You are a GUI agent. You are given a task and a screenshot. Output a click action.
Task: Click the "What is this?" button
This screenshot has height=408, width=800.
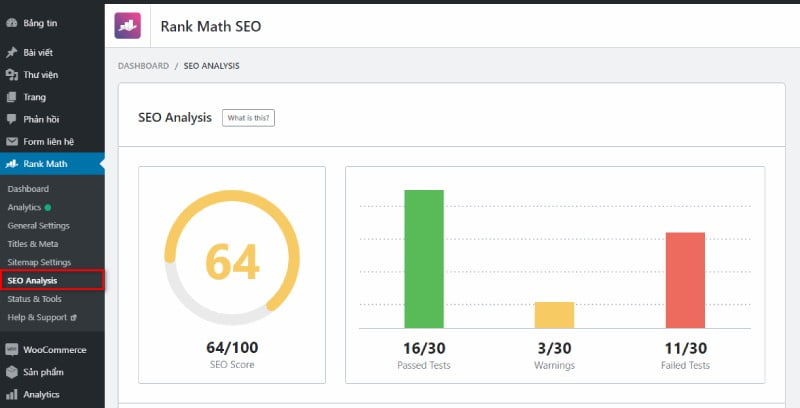tap(248, 118)
